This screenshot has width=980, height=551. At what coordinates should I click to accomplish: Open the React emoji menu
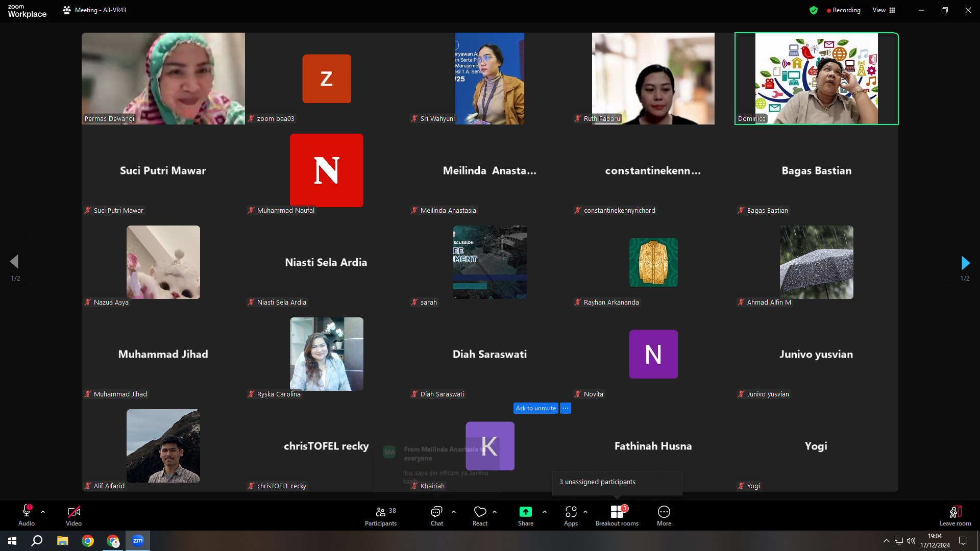[480, 516]
